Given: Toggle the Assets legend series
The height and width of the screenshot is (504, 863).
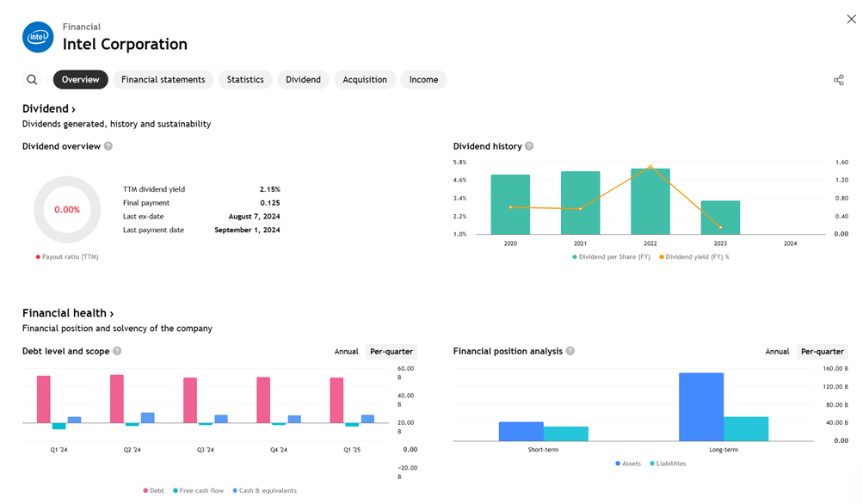Looking at the screenshot, I should tap(628, 464).
